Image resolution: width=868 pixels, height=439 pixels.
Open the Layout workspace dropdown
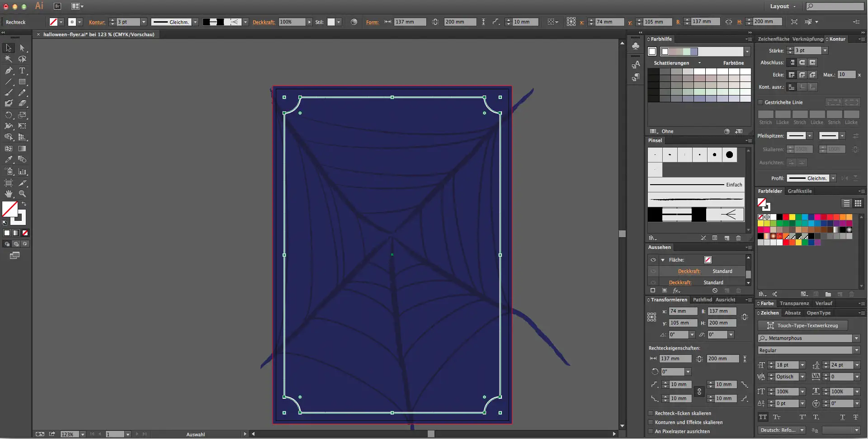point(783,6)
